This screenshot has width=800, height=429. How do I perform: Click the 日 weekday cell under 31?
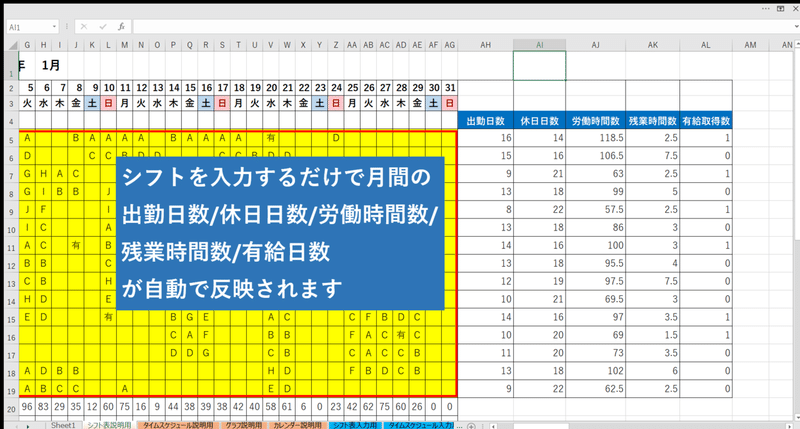[449, 103]
